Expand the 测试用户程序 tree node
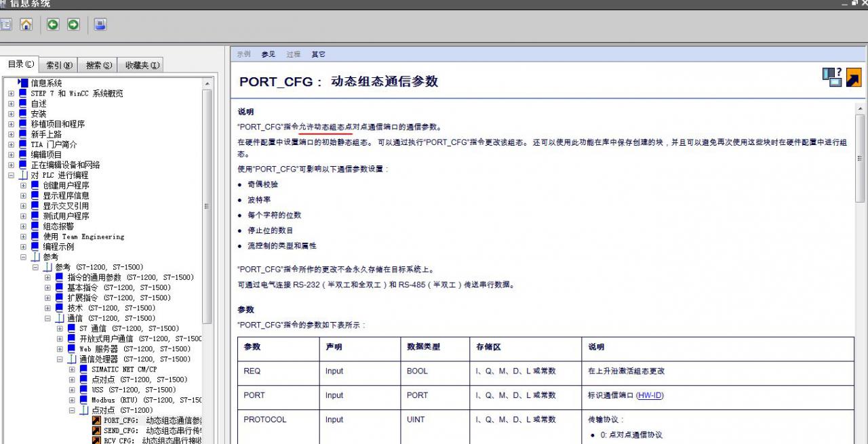Screen dimensions: 868x444 (x=23, y=216)
